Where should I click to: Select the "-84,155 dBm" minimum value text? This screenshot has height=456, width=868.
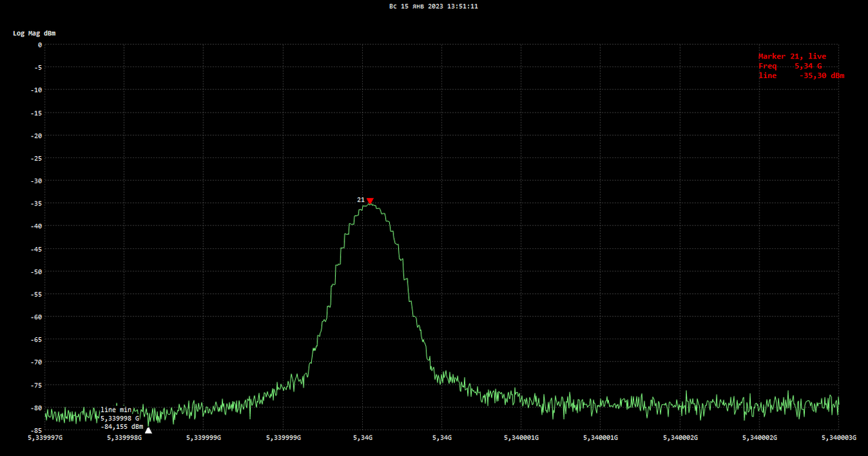pyautogui.click(x=122, y=427)
